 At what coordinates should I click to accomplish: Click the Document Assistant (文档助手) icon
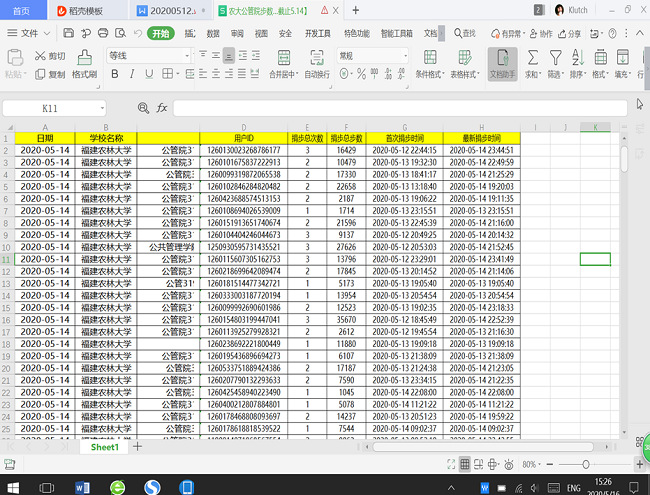pos(502,58)
